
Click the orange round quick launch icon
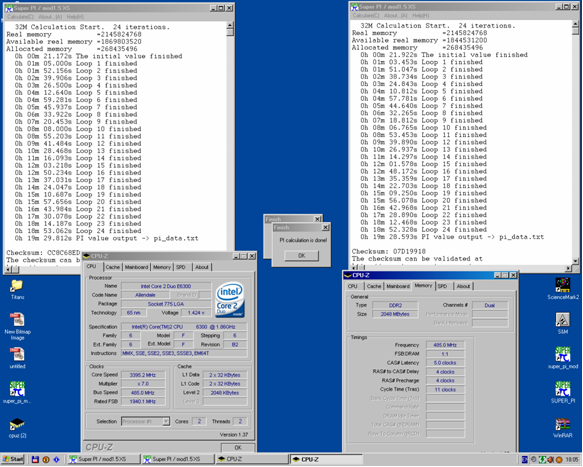click(46, 460)
